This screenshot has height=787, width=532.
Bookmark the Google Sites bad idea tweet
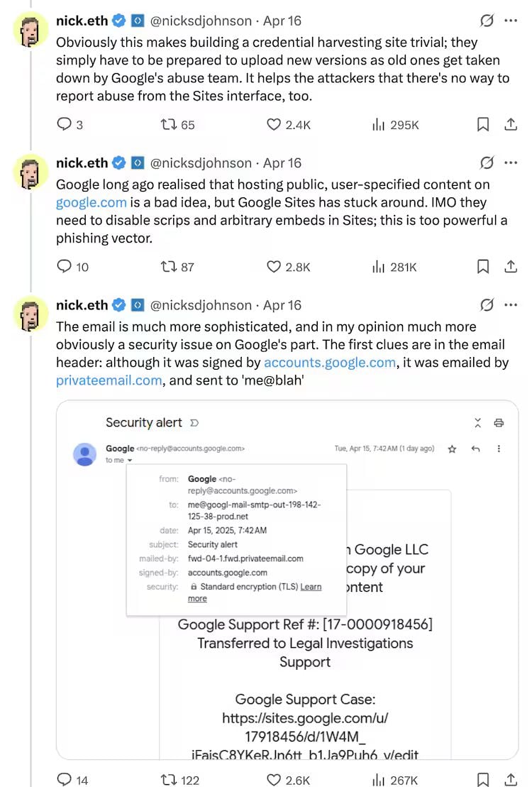click(483, 267)
